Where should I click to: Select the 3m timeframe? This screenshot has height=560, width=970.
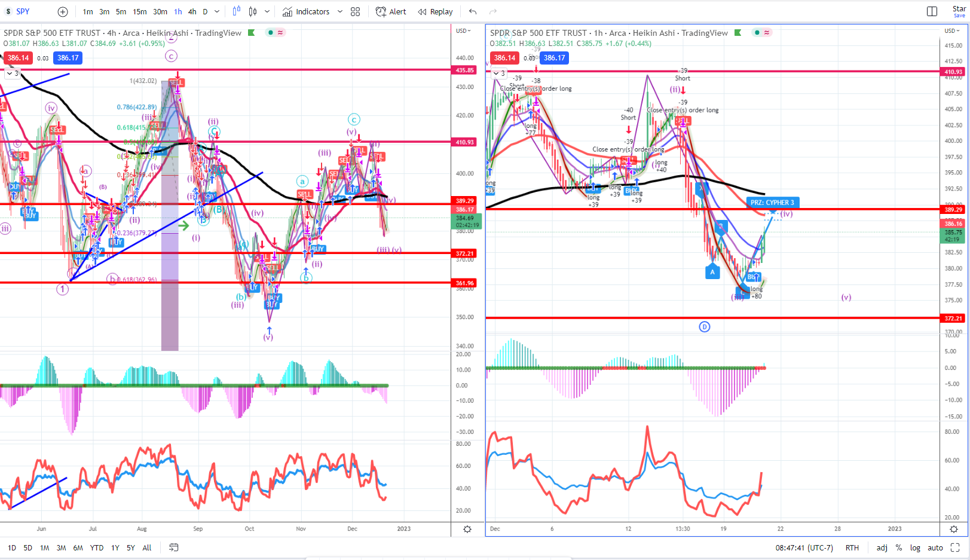coord(105,11)
